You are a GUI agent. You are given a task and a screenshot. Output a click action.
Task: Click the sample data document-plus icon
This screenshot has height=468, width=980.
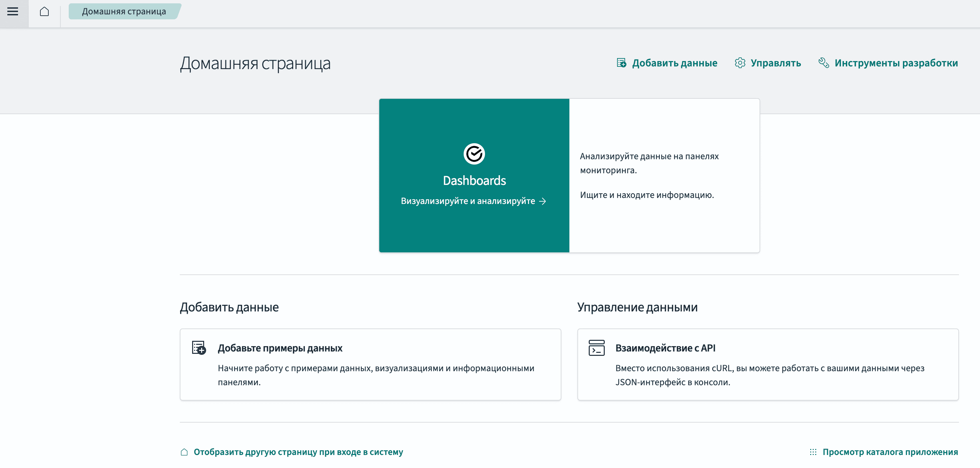198,348
